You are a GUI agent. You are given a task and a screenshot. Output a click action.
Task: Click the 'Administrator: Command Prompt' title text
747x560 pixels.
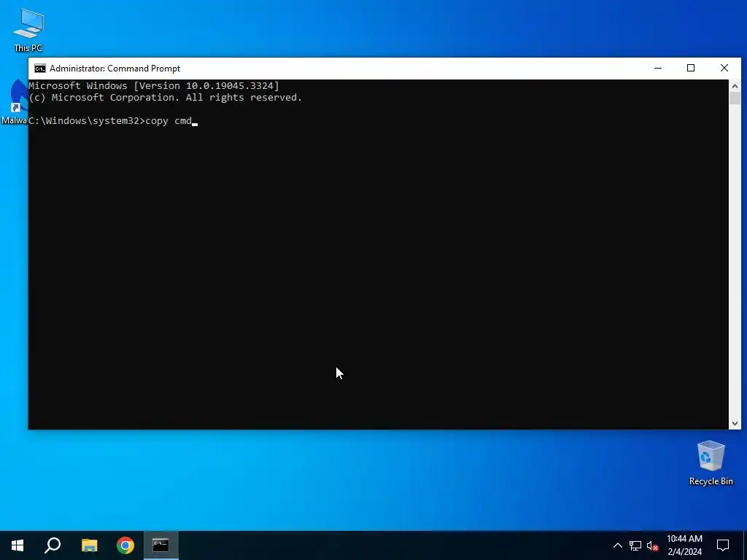(115, 69)
